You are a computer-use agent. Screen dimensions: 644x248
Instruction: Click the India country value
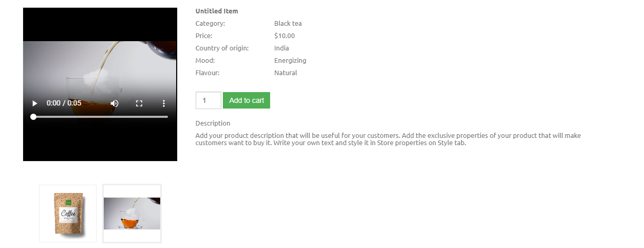281,48
